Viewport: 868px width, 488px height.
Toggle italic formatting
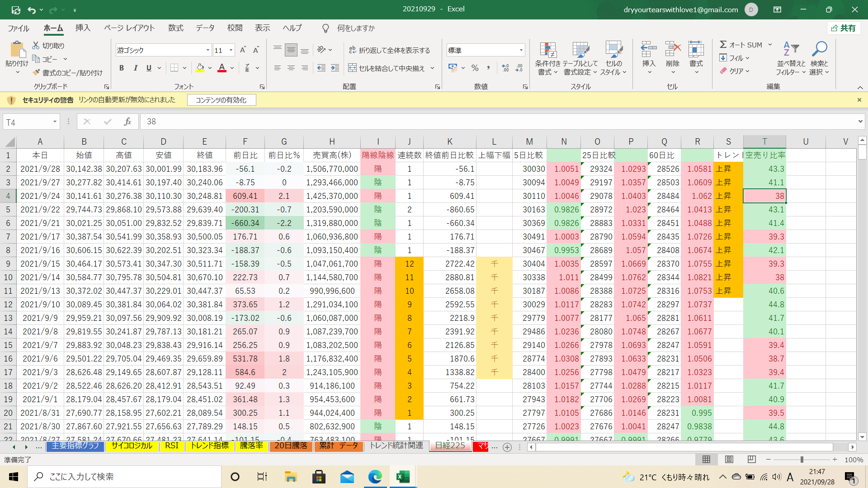pos(135,68)
